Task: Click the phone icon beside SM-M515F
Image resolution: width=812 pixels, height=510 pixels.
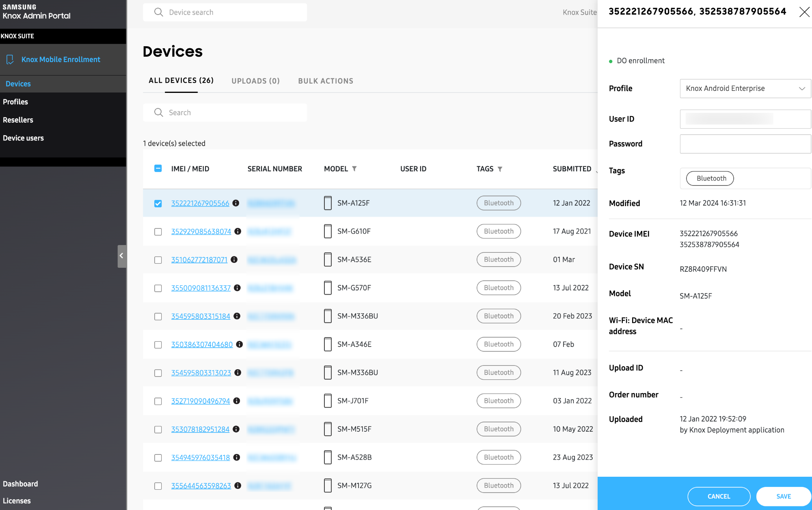Action: [328, 429]
